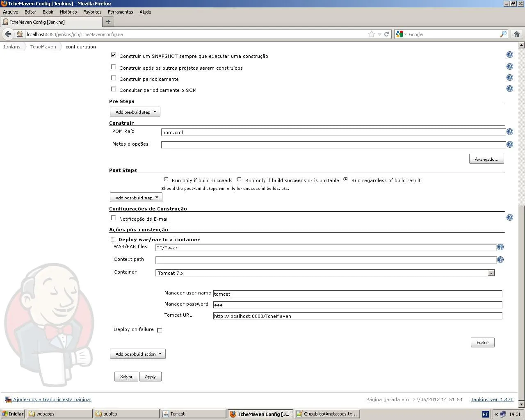This screenshot has height=420, width=525.
Task: Toggle Construir um SNAPSHOT checkbox
Action: point(113,55)
